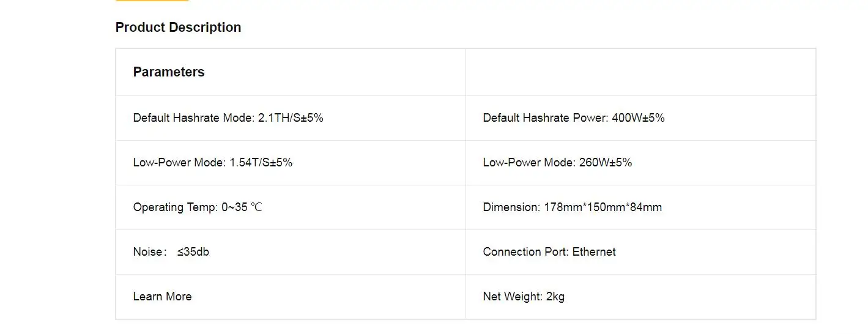Click the yellow button above Product Description
Image resolution: width=868 pixels, height=334 pixels.
(x=152, y=1)
